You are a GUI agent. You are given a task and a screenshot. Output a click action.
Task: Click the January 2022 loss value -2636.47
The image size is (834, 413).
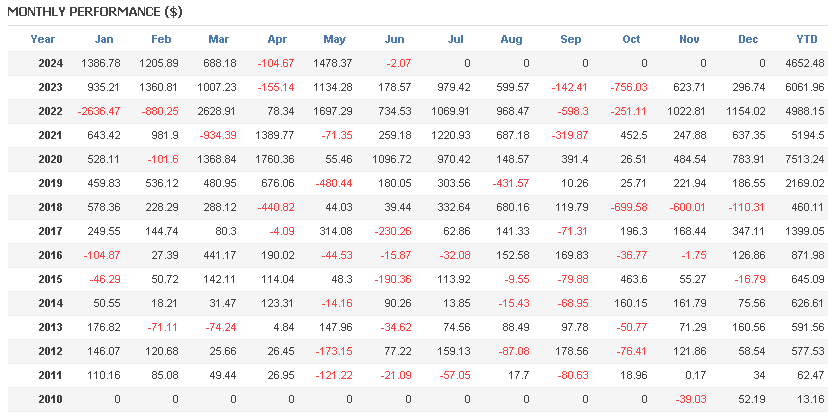pyautogui.click(x=98, y=111)
